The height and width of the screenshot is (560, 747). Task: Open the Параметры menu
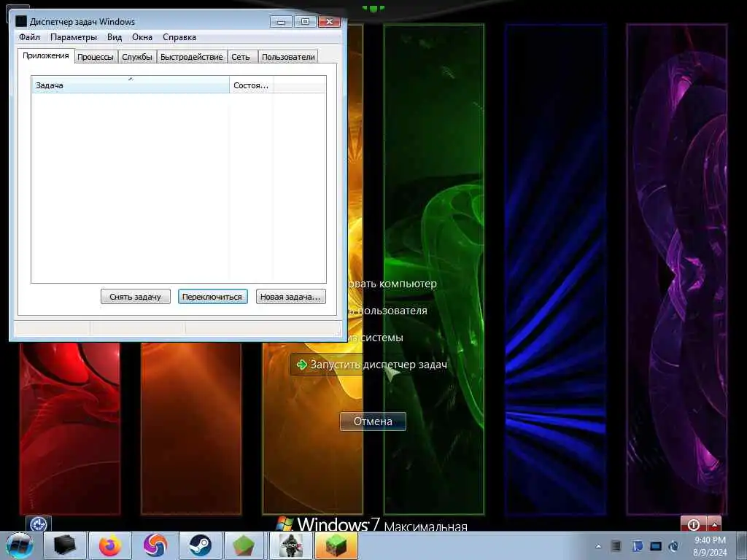pyautogui.click(x=74, y=37)
